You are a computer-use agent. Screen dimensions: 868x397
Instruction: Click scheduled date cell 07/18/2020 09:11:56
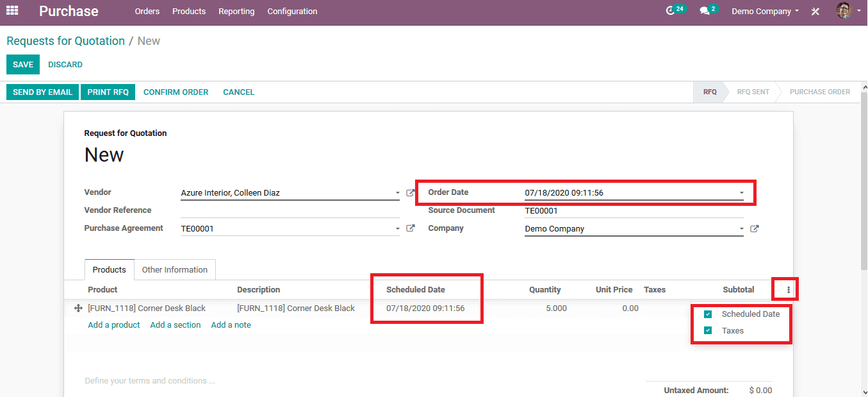pyautogui.click(x=425, y=308)
